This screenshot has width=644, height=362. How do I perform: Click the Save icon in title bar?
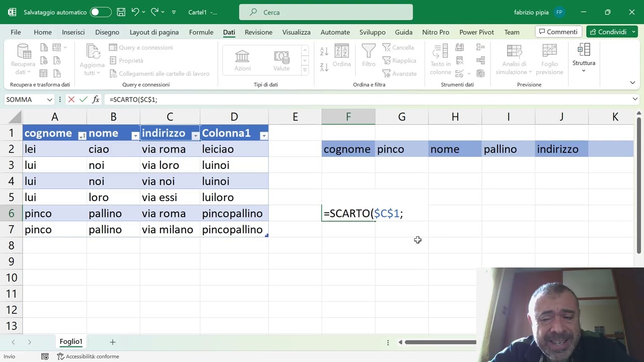point(121,12)
